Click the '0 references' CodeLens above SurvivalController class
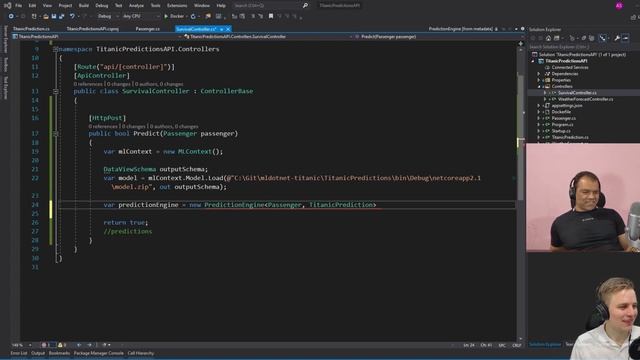 tap(88, 84)
